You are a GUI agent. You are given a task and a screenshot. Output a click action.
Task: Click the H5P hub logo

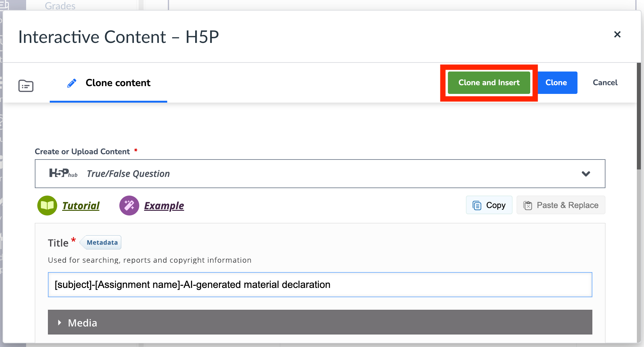[x=63, y=173]
